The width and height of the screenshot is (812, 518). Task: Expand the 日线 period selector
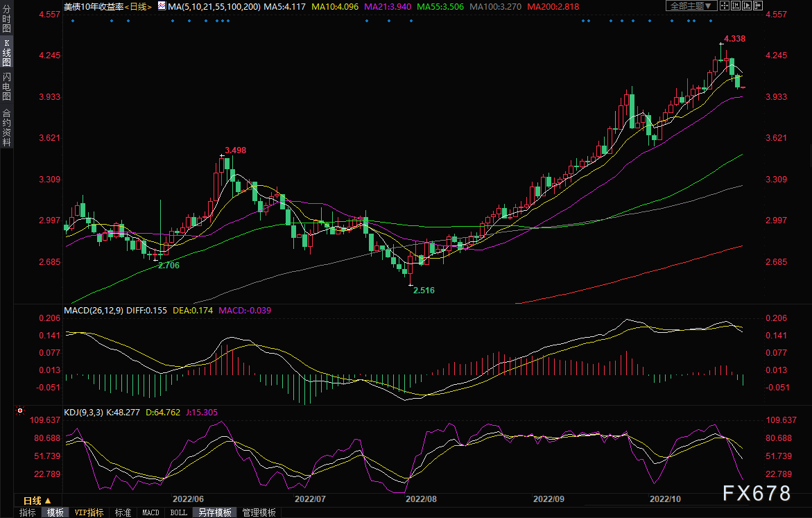37,500
